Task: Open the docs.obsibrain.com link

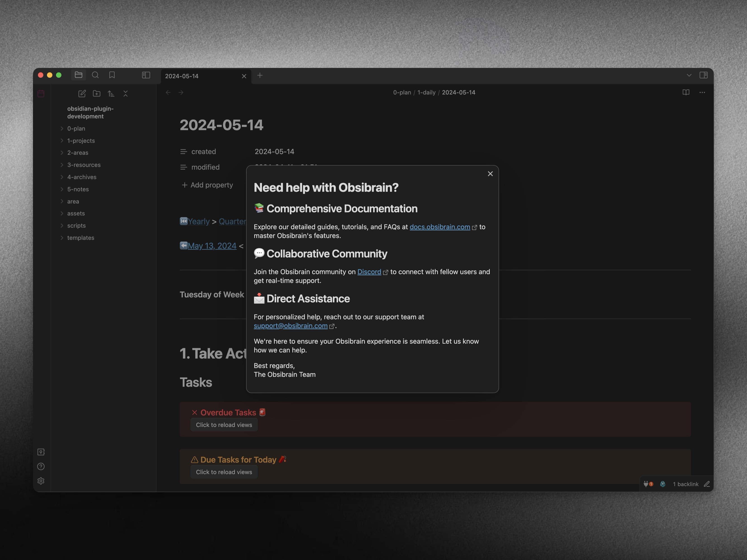Action: (439, 227)
